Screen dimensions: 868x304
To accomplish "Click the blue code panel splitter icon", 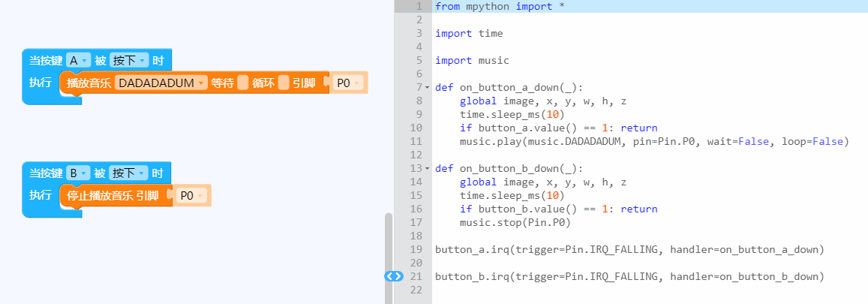I will point(393,276).
